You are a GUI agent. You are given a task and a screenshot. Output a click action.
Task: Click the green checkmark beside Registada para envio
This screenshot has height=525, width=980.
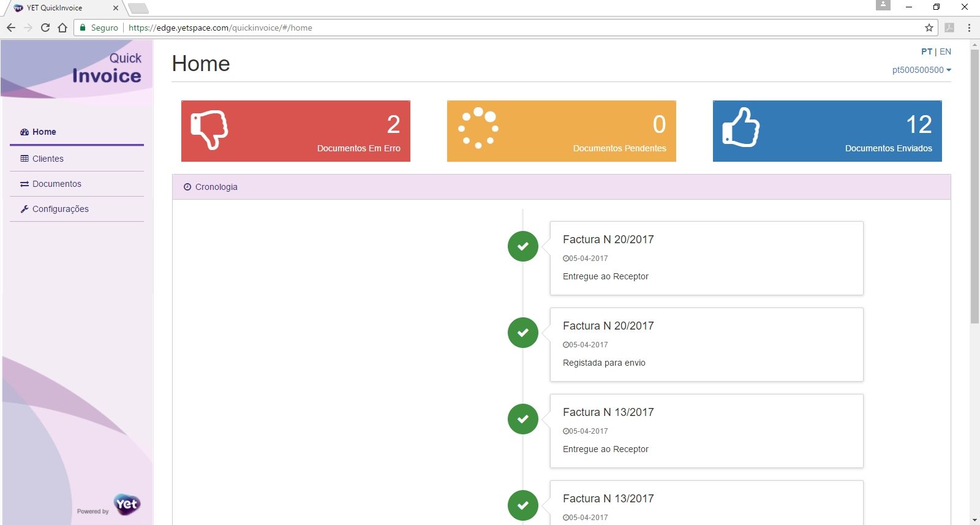pos(522,333)
